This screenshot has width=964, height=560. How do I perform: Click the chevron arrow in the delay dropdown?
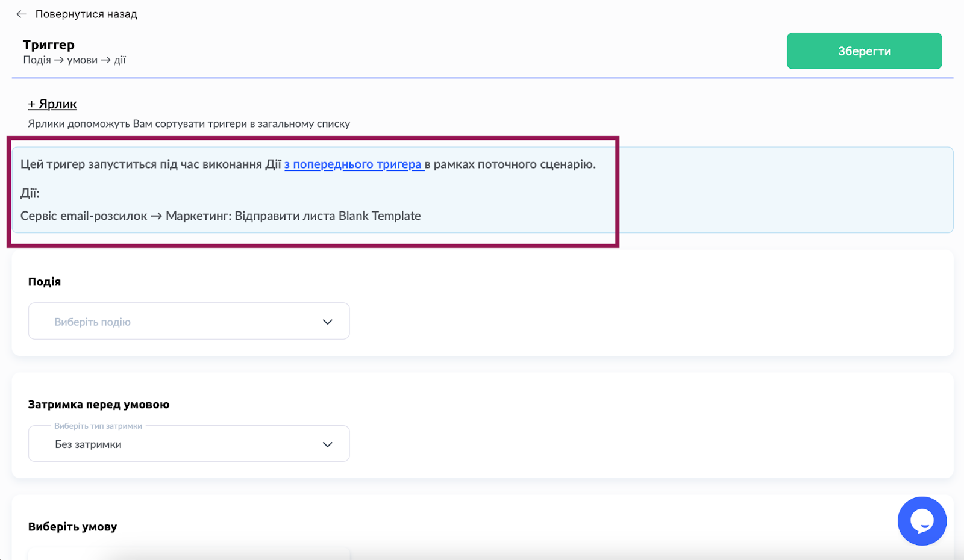327,444
